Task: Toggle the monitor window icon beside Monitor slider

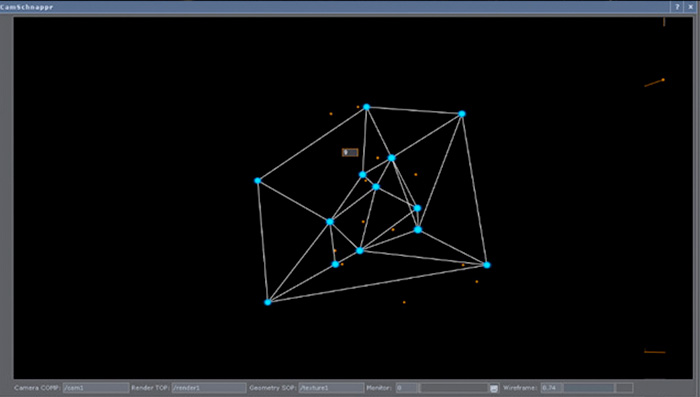Action: tap(494, 388)
